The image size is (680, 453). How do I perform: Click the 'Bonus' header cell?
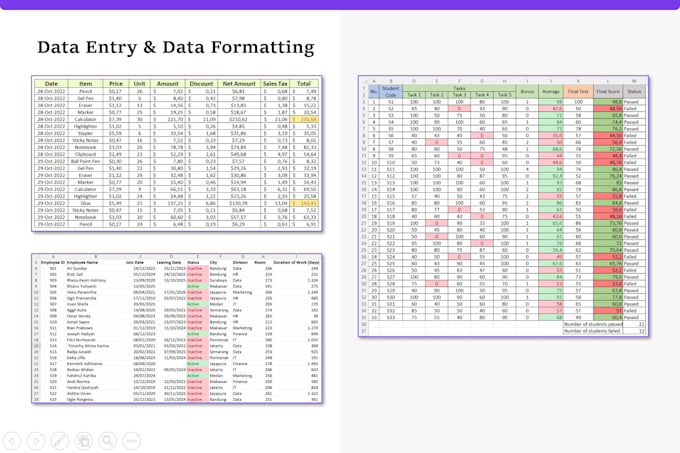click(527, 91)
